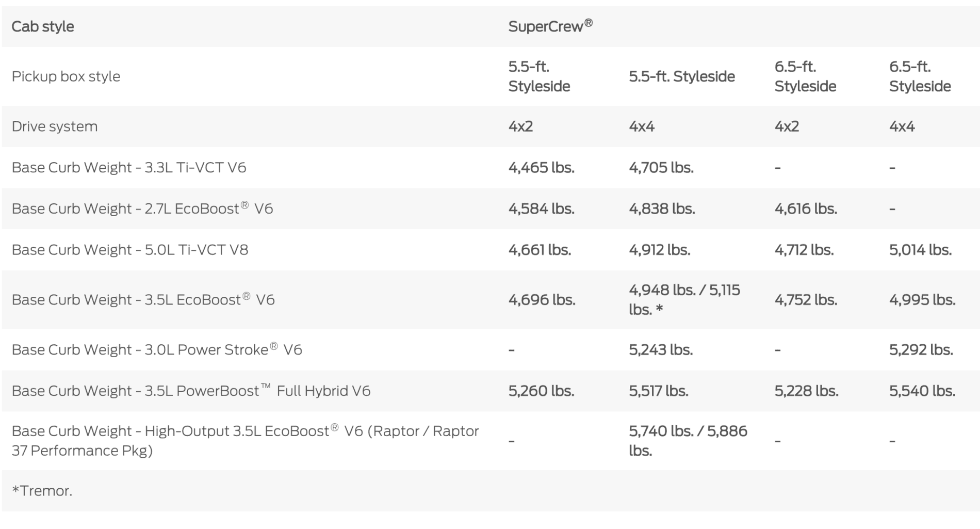Click the 4,705 lbs. weight value
The height and width of the screenshot is (529, 980).
661,168
